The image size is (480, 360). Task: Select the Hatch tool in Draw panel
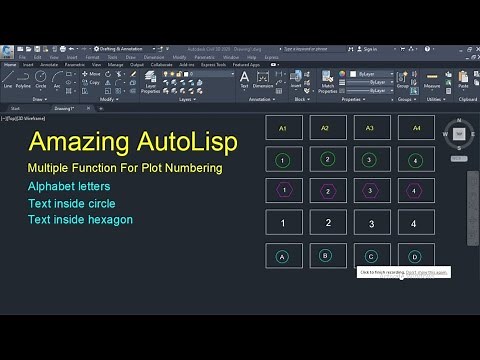pos(69,91)
